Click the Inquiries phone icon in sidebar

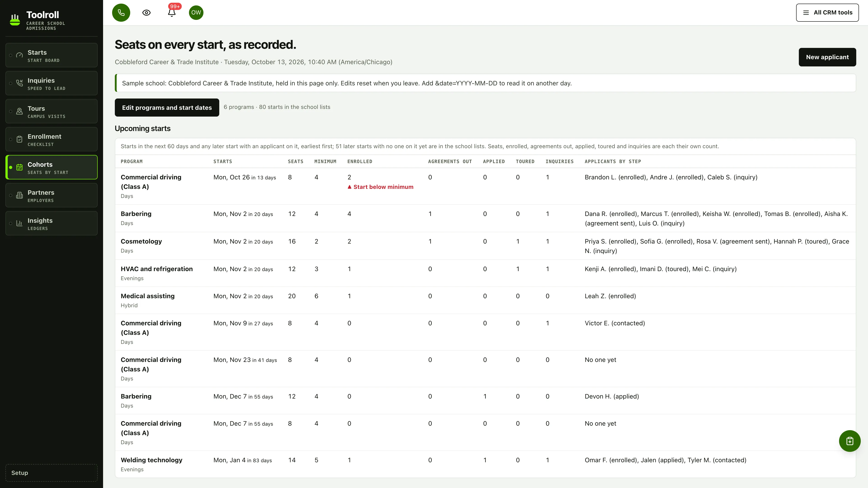click(19, 83)
